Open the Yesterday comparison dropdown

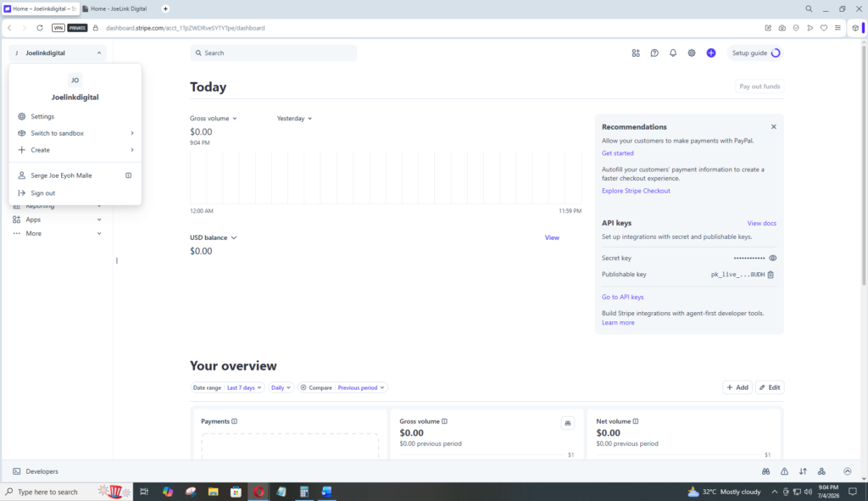pos(294,119)
